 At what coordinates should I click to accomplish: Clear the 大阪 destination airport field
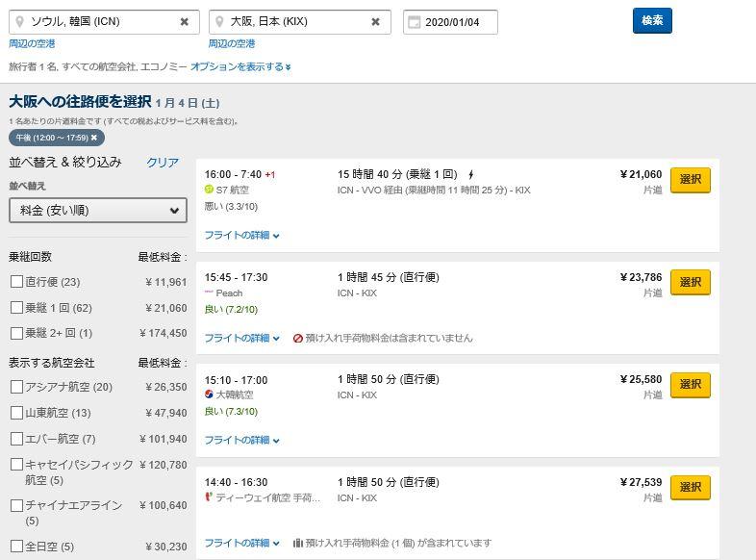coord(375,22)
